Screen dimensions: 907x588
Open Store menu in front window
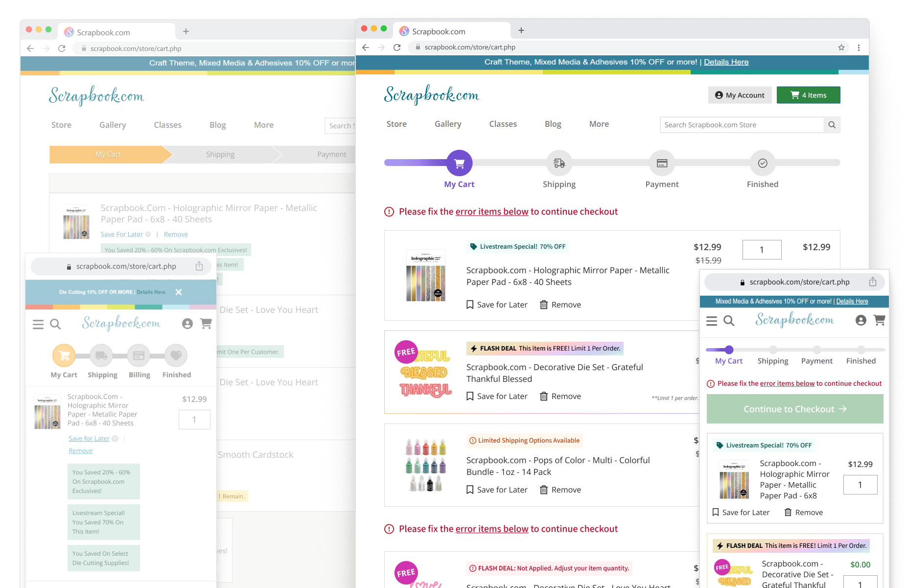pyautogui.click(x=396, y=124)
